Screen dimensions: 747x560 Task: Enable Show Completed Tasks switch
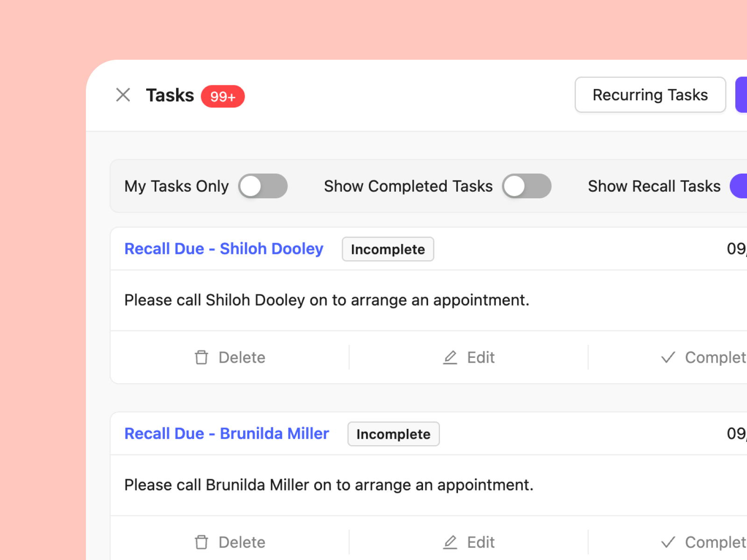(527, 186)
